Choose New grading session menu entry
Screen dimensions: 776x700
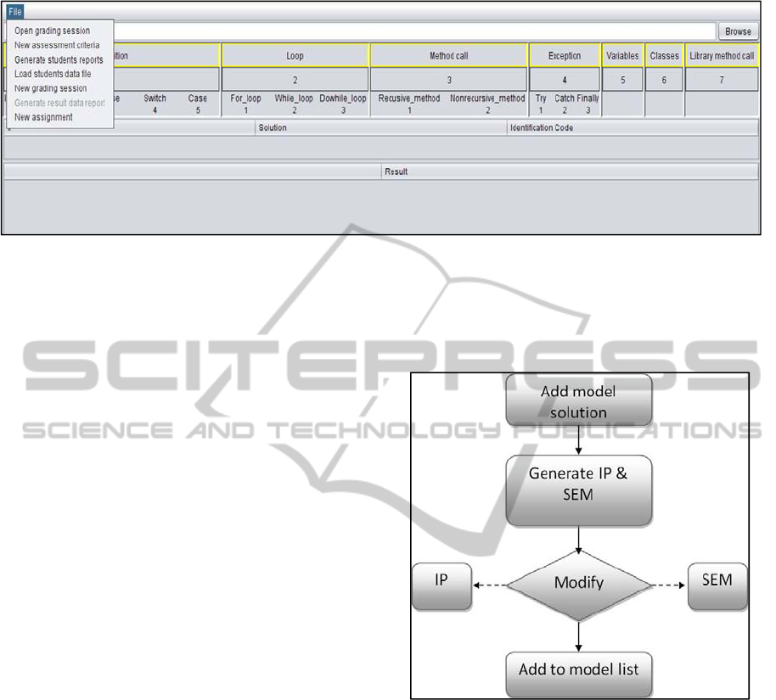coord(50,88)
